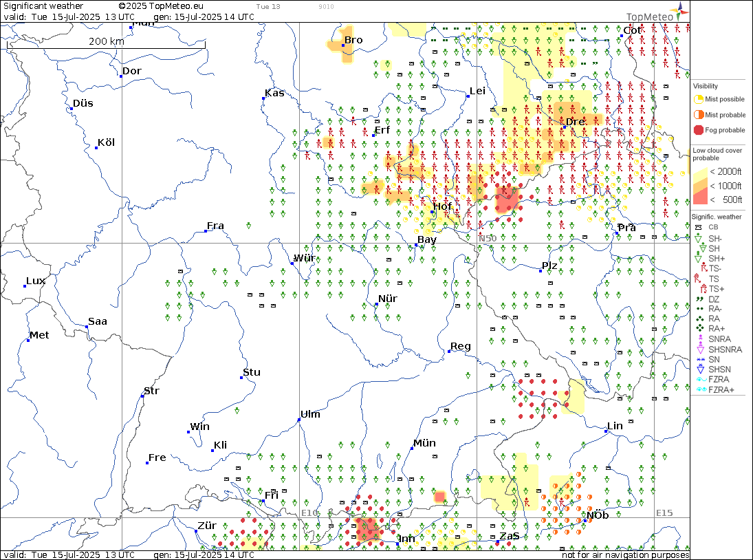Click the 9010 code in header

(326, 7)
